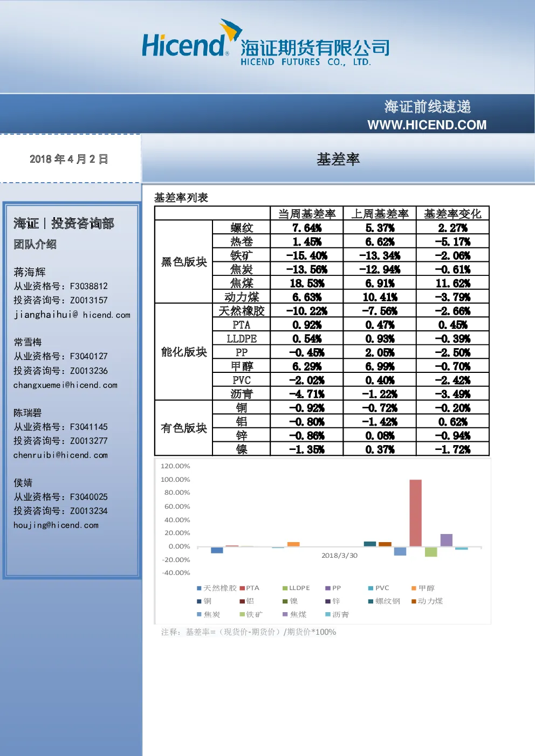Image resolution: width=535 pixels, height=756 pixels.
Task: Click the PVC row label in table
Action: 242,380
